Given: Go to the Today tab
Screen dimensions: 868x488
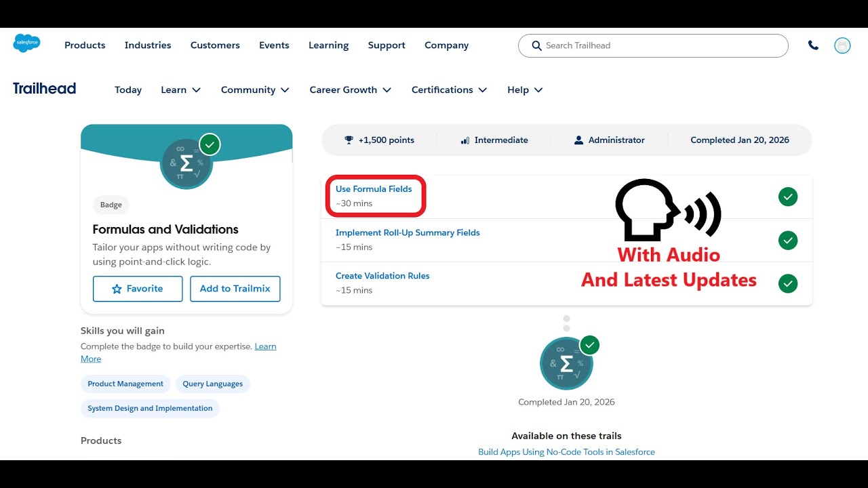Looking at the screenshot, I should tap(128, 90).
